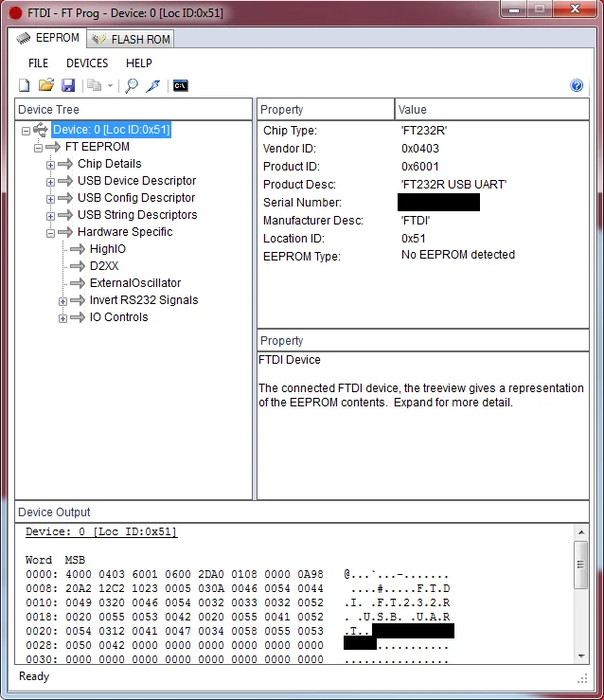604x700 pixels.
Task: Select Invert RS232 Signals tree item
Action: [x=144, y=300]
